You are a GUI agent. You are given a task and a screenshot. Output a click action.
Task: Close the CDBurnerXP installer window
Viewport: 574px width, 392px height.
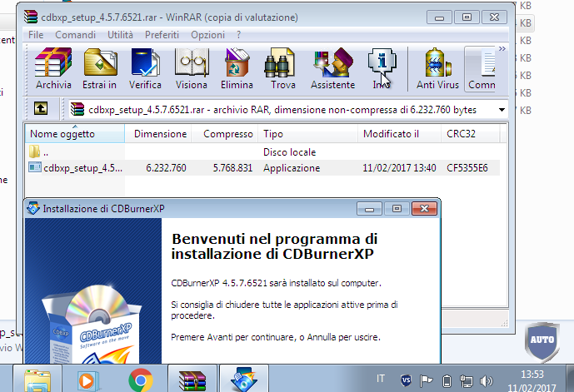(x=424, y=209)
